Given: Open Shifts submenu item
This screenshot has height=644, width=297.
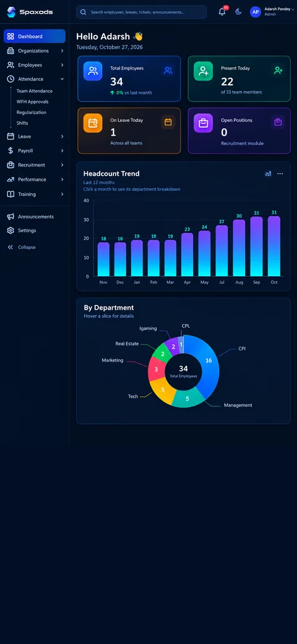Looking at the screenshot, I should [x=22, y=123].
